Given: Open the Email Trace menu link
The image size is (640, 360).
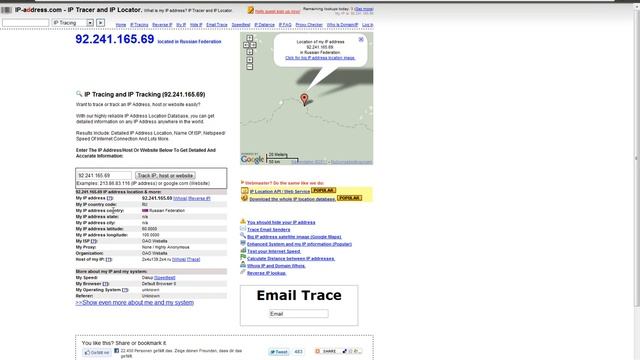Looking at the screenshot, I should (x=217, y=25).
